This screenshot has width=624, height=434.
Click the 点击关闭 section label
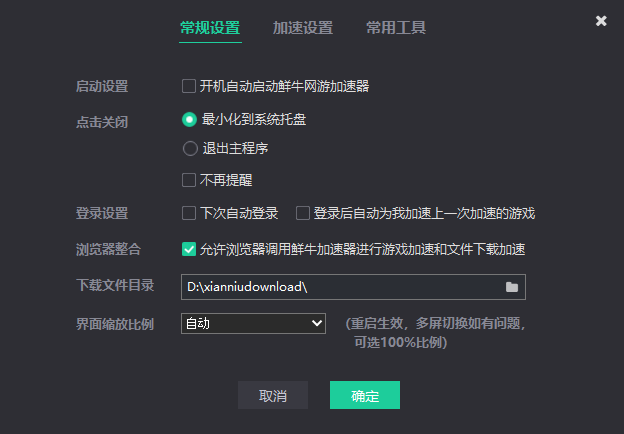pos(102,122)
